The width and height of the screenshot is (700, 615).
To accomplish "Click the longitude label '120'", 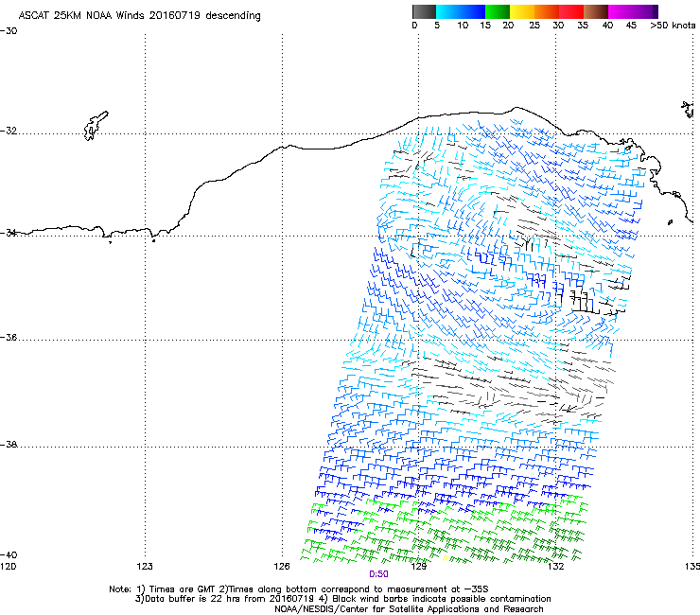I will coord(8,567).
